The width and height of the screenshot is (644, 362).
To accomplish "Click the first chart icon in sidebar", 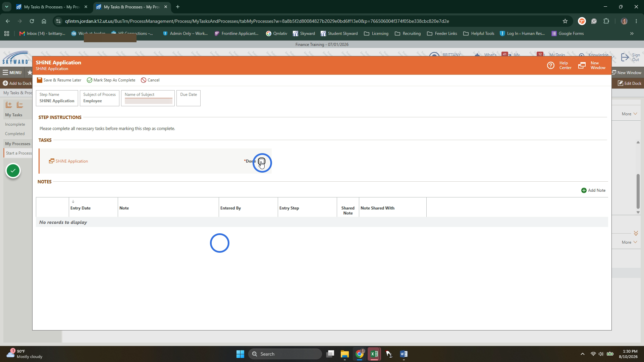I will click(9, 105).
